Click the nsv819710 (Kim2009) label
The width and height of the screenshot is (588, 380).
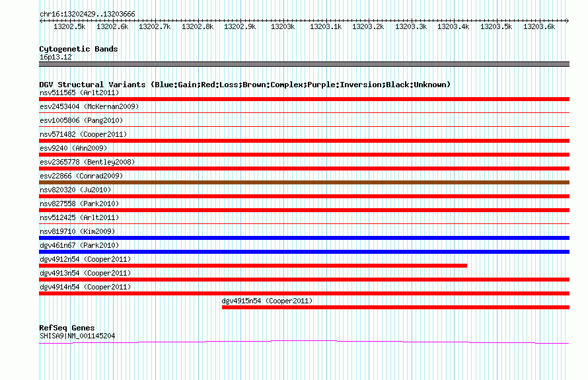pos(77,231)
